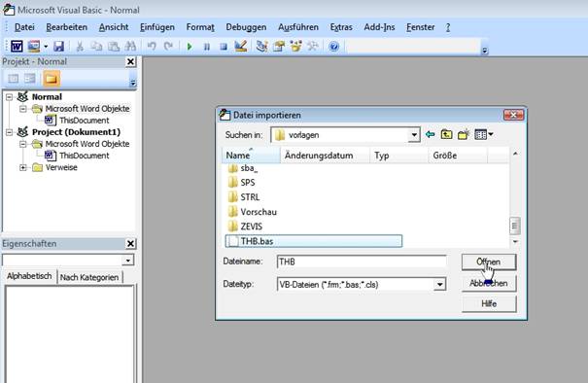Click the Break pause icon
Screen dimensions: 588x383
click(207, 47)
